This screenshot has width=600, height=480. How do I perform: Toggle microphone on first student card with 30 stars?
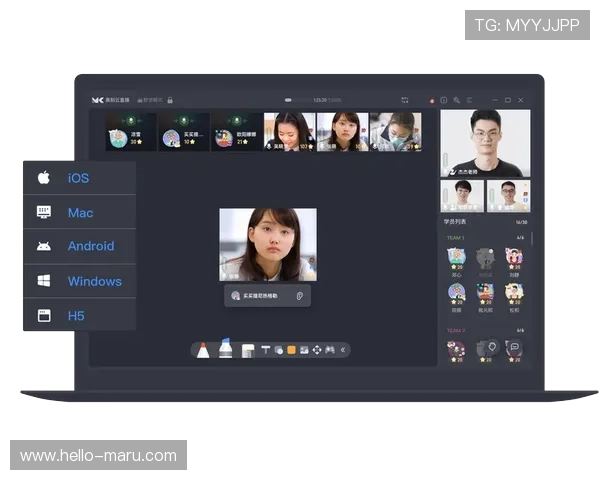131,121
